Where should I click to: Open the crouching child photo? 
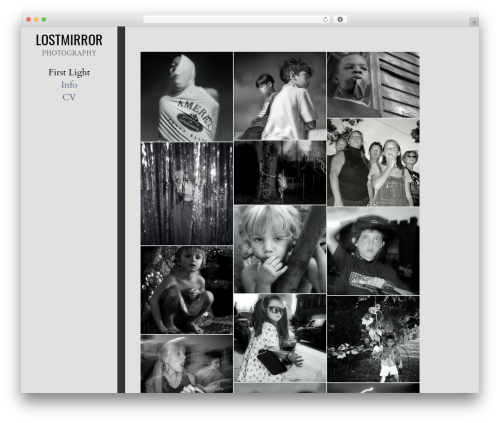coord(187,290)
